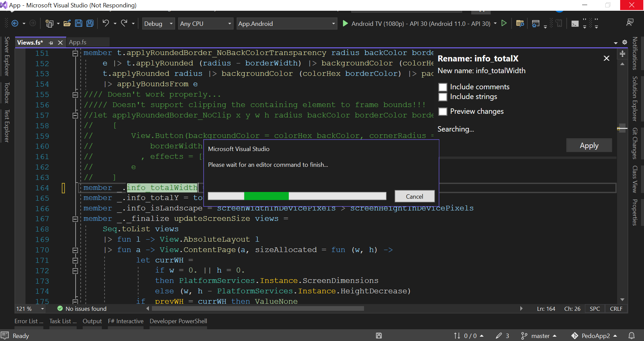Click the Open File folder icon
This screenshot has height=341, width=644.
67,23
